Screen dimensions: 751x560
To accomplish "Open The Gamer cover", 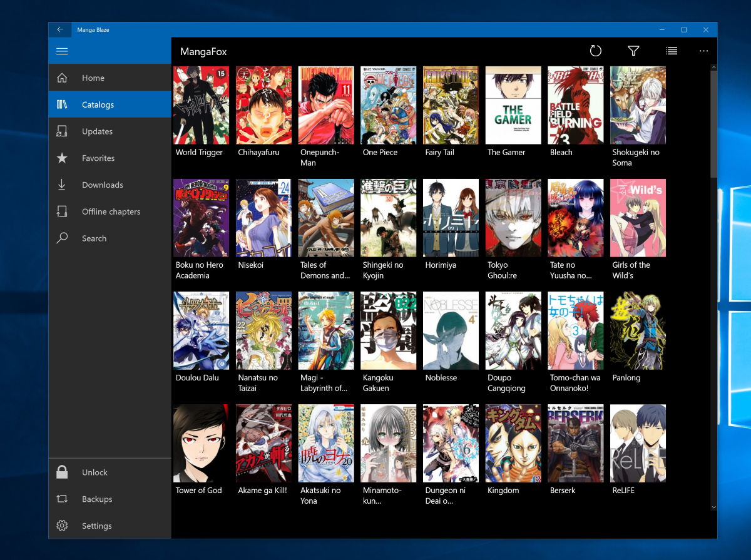I will click(x=513, y=105).
